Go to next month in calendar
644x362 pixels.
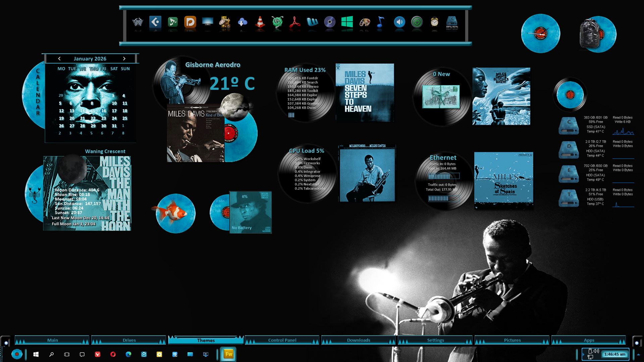coord(124,59)
